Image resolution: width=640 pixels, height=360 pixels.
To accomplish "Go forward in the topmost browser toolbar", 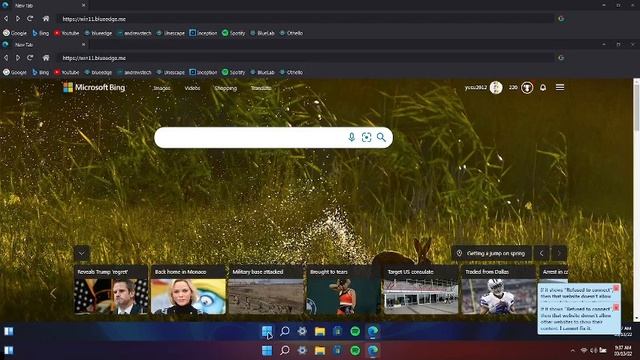I will pyautogui.click(x=18, y=19).
